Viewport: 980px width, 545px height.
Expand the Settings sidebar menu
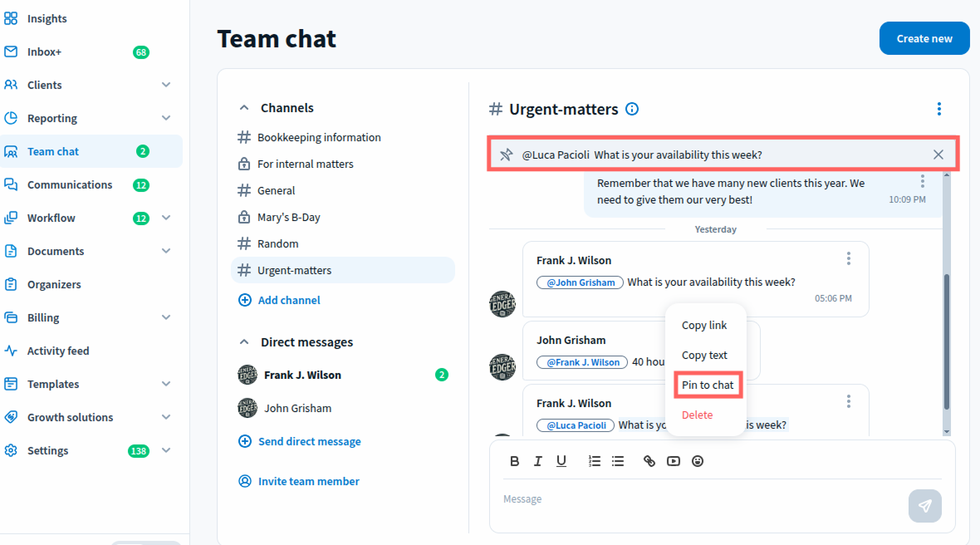pos(166,450)
